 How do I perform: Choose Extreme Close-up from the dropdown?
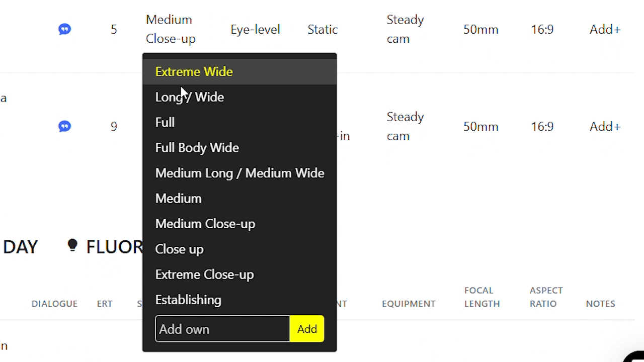(205, 274)
